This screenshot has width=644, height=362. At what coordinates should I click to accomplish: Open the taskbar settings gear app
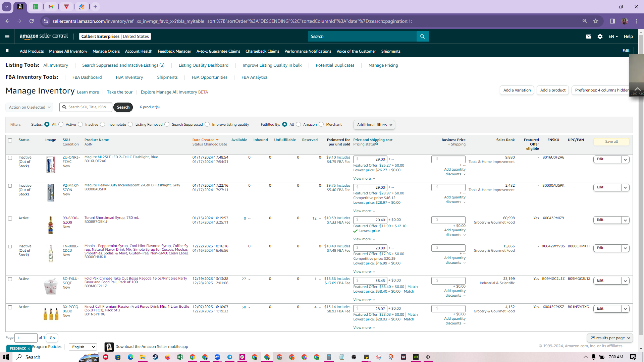(428, 357)
